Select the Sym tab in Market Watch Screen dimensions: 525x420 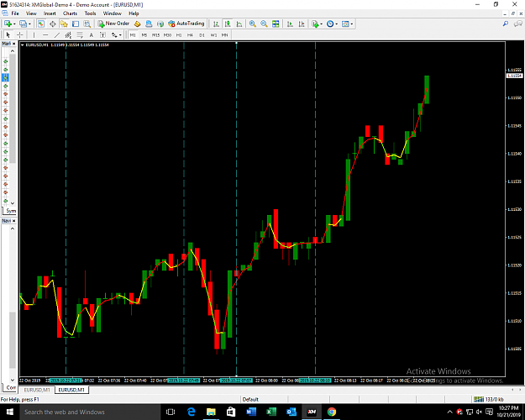click(x=11, y=211)
